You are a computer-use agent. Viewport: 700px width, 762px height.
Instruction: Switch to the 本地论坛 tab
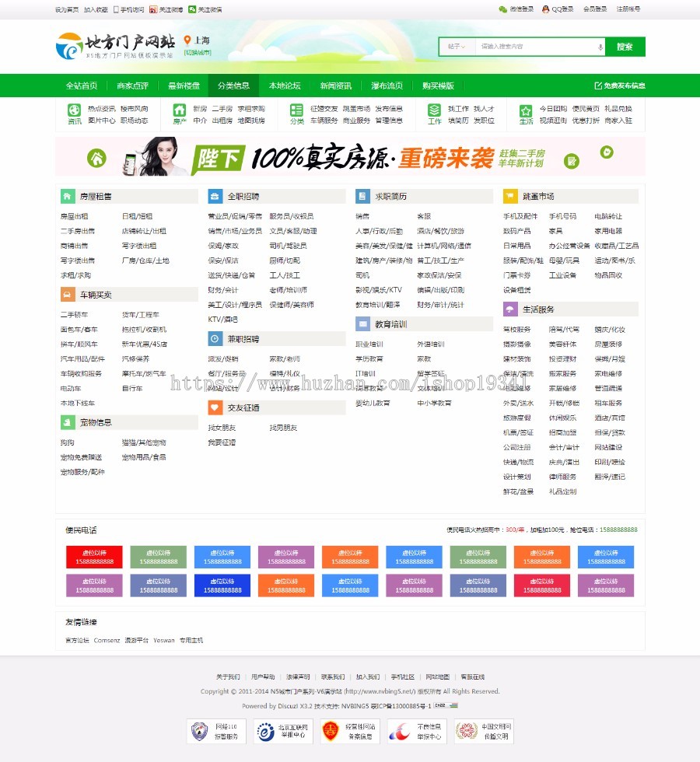coord(285,86)
